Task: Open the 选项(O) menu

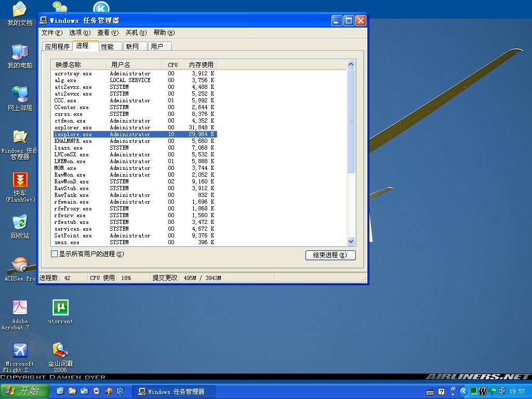Action: (79, 33)
